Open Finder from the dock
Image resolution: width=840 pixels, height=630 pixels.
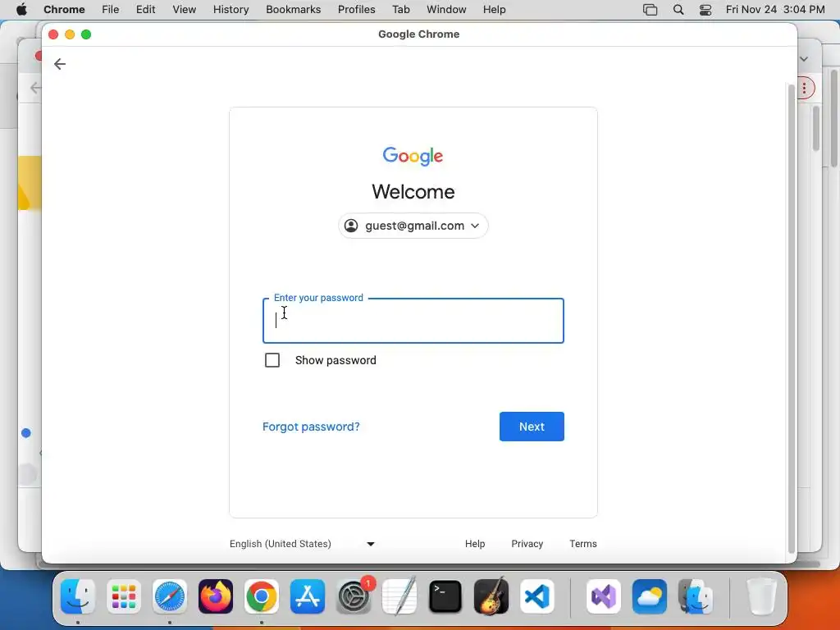coord(78,596)
